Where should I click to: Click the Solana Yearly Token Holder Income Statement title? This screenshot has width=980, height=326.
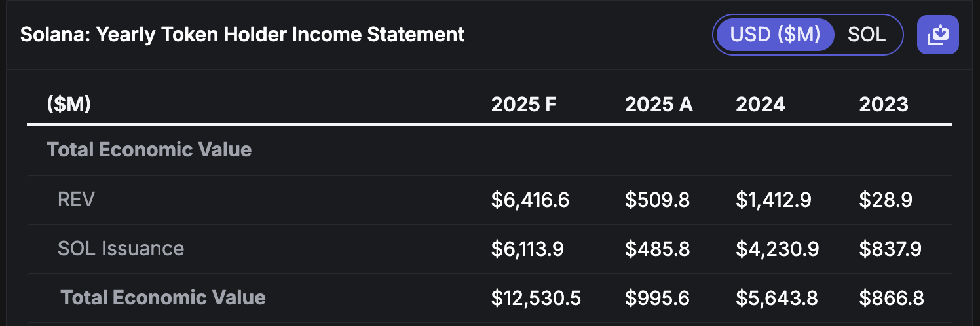242,34
